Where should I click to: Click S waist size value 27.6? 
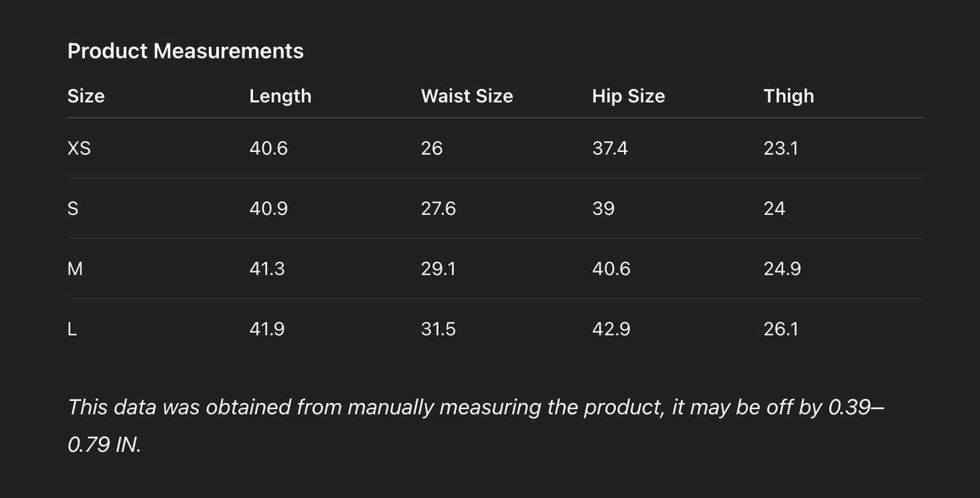click(438, 208)
